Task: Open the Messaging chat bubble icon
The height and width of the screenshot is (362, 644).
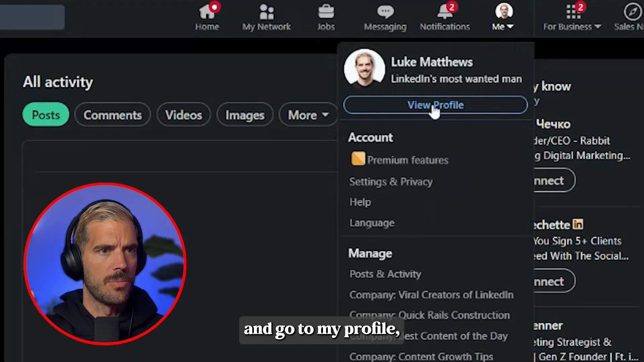Action: coord(385,12)
